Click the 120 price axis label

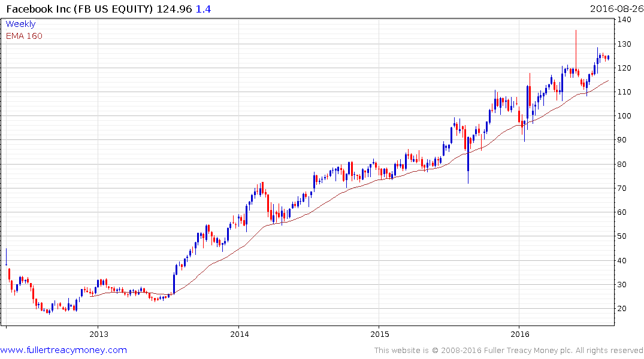point(625,68)
